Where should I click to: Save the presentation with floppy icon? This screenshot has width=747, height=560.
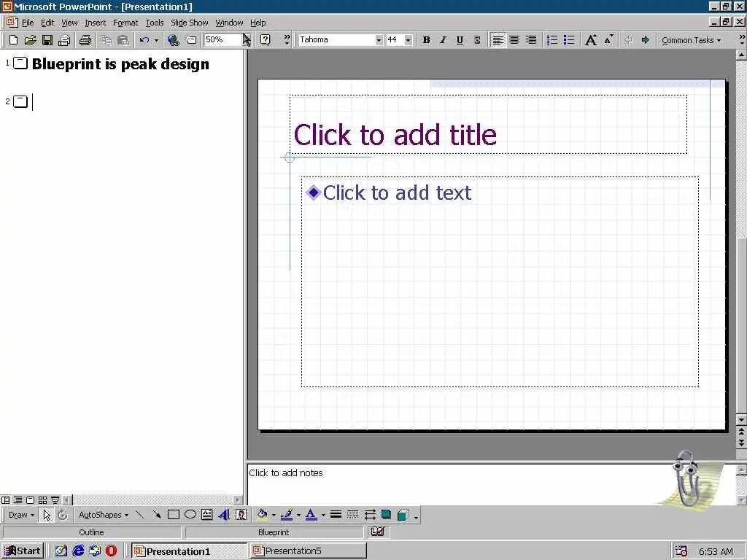[47, 40]
